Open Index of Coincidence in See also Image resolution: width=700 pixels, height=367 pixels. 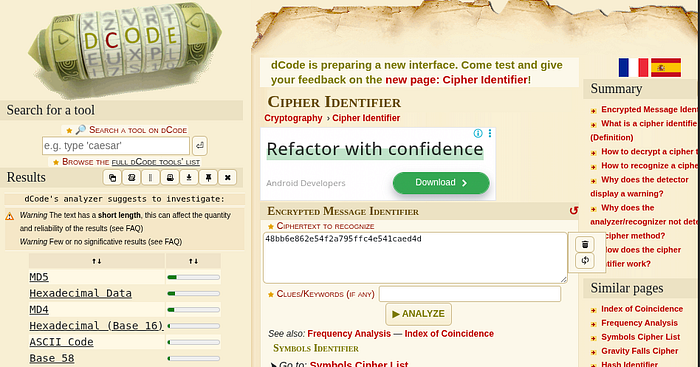(x=449, y=334)
